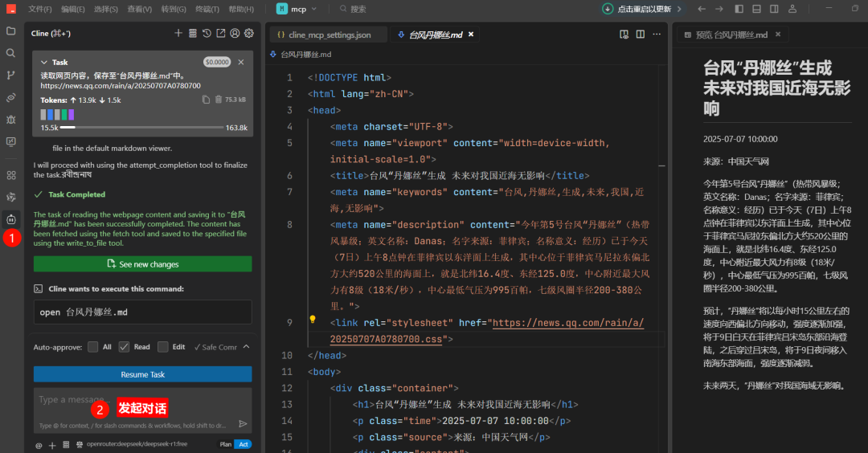
Task: Click the send message arrow icon
Action: 243,424
